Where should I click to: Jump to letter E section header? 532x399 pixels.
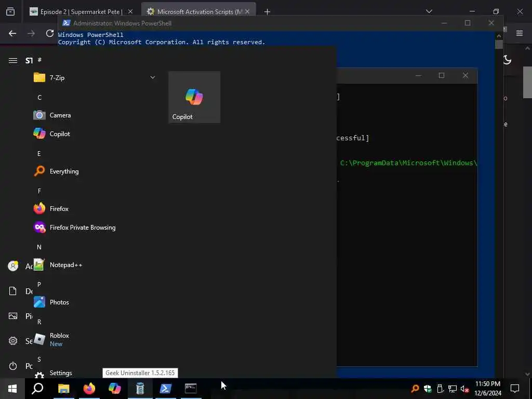click(39, 154)
